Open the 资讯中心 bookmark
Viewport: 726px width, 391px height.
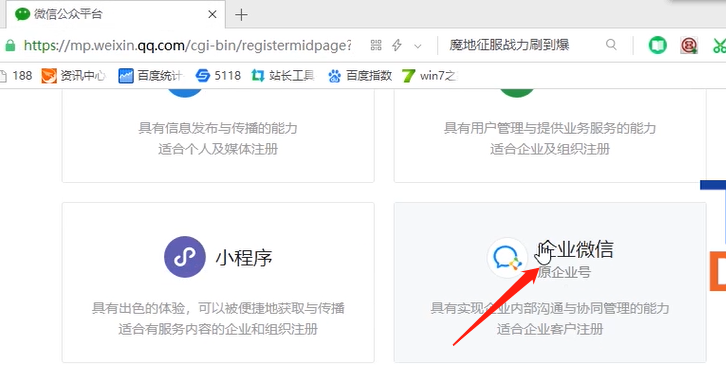[x=74, y=76]
